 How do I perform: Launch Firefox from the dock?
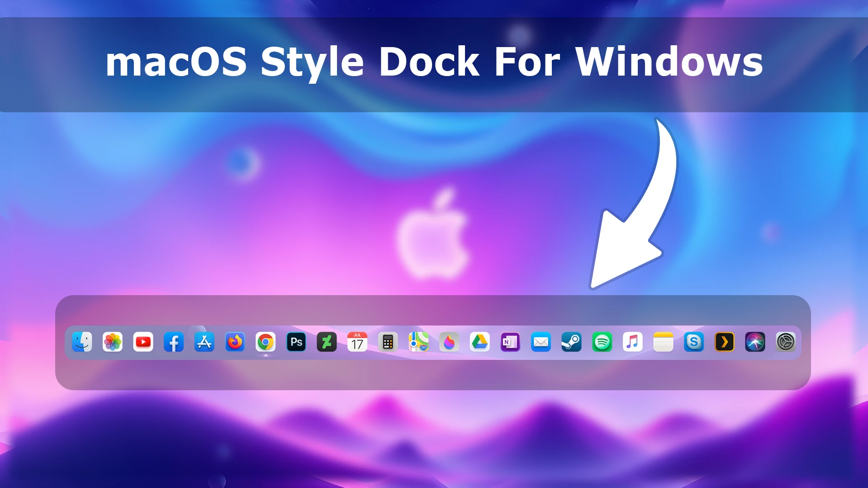(235, 342)
